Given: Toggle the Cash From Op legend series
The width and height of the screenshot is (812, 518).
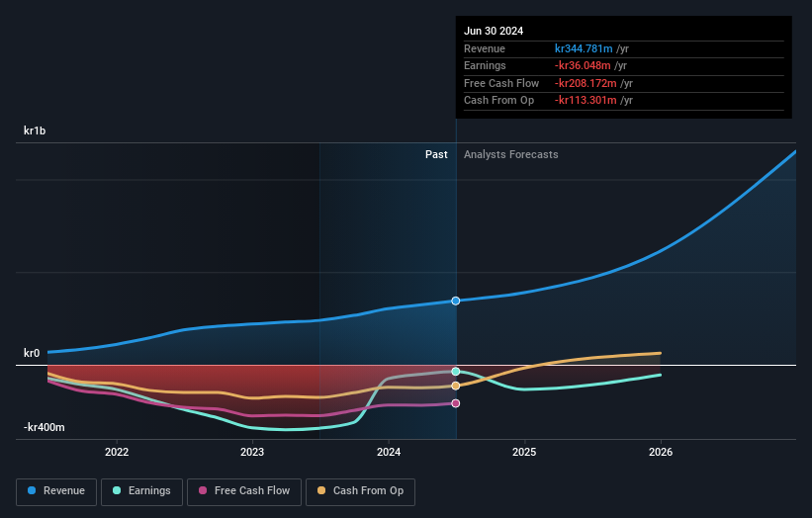Looking at the screenshot, I should point(360,491).
